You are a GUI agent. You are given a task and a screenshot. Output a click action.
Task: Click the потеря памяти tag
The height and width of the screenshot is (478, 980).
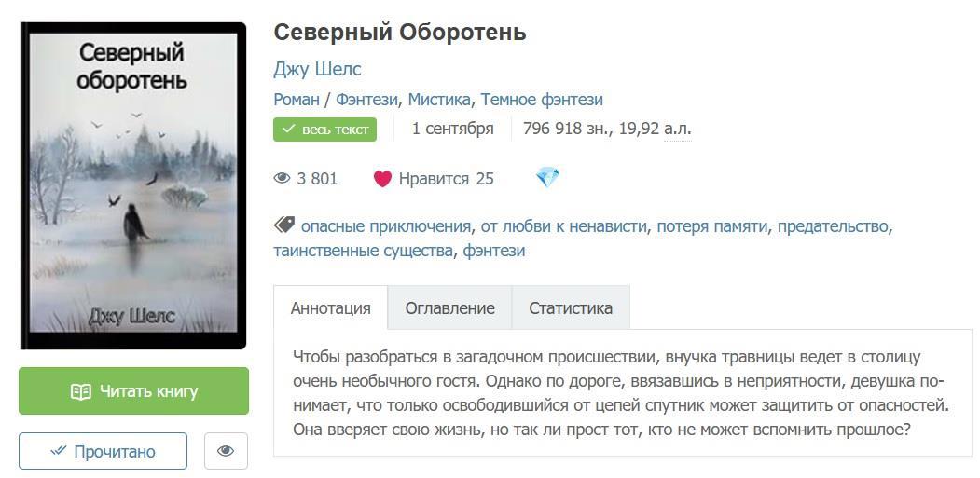pos(712,226)
